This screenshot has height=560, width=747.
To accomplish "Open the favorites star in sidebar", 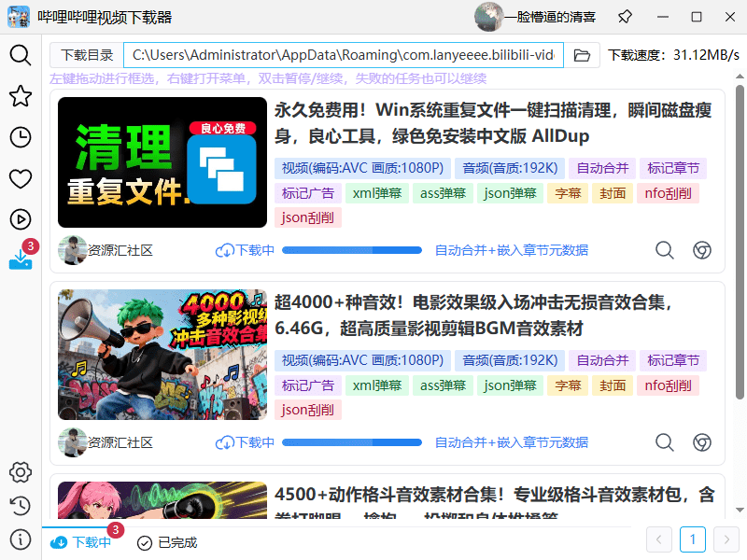I will tap(21, 96).
